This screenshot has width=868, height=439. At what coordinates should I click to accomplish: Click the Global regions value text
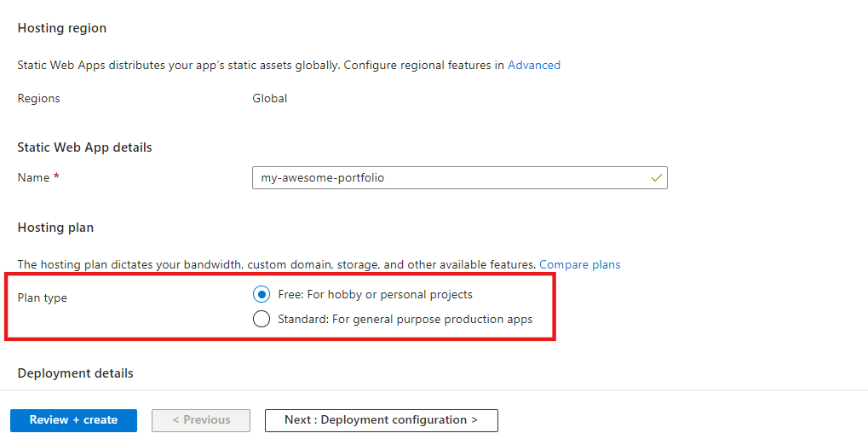click(x=270, y=99)
